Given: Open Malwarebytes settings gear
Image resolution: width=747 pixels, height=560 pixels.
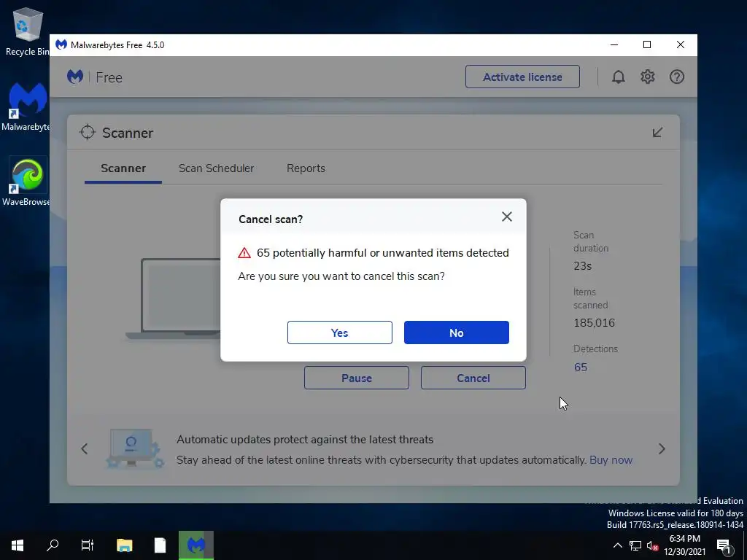Looking at the screenshot, I should 648,77.
